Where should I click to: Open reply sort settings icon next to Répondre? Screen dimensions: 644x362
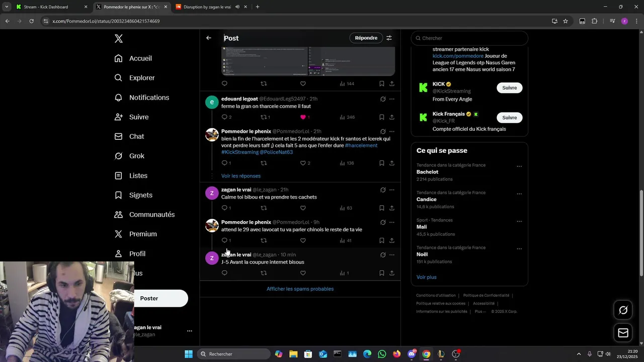[x=389, y=38]
